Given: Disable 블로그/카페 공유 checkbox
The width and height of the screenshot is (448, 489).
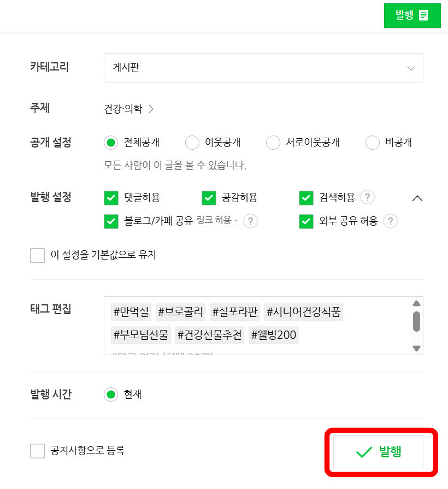Looking at the screenshot, I should click(x=111, y=221).
